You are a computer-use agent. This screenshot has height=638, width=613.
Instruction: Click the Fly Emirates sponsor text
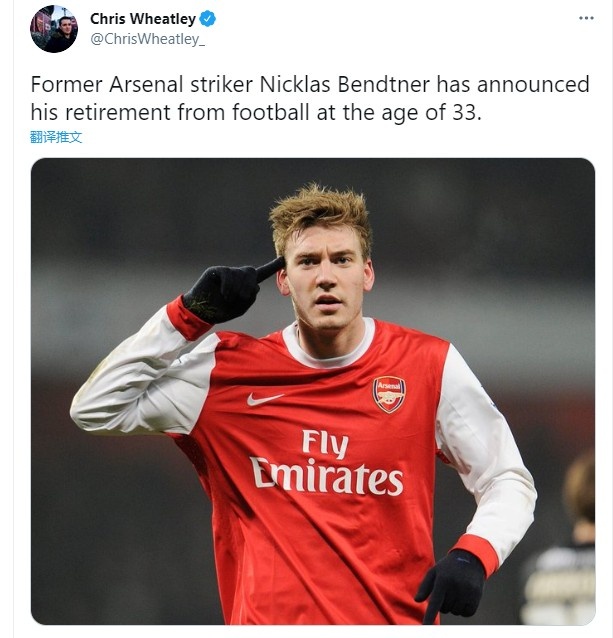(326, 461)
